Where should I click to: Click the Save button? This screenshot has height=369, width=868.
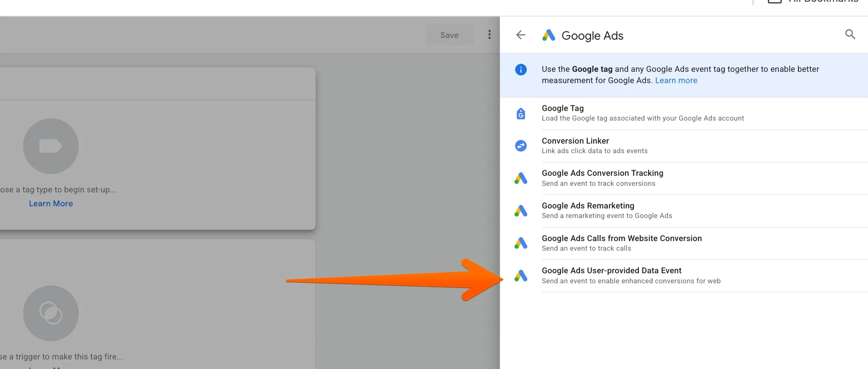point(449,35)
